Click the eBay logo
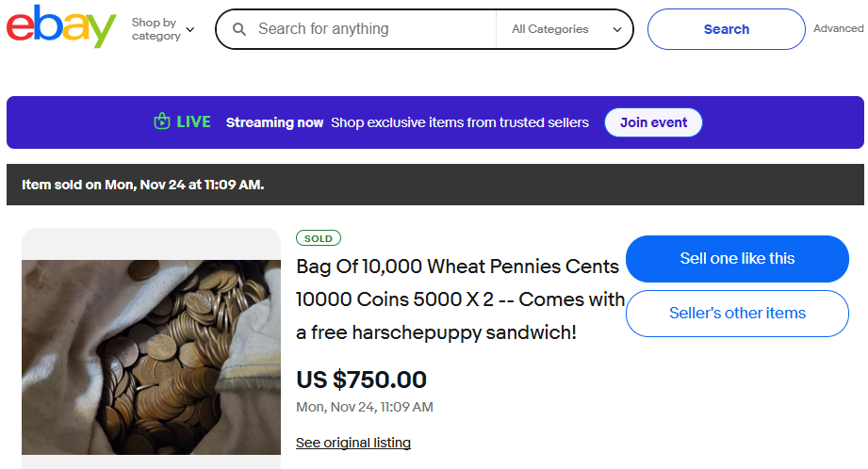 [61, 27]
